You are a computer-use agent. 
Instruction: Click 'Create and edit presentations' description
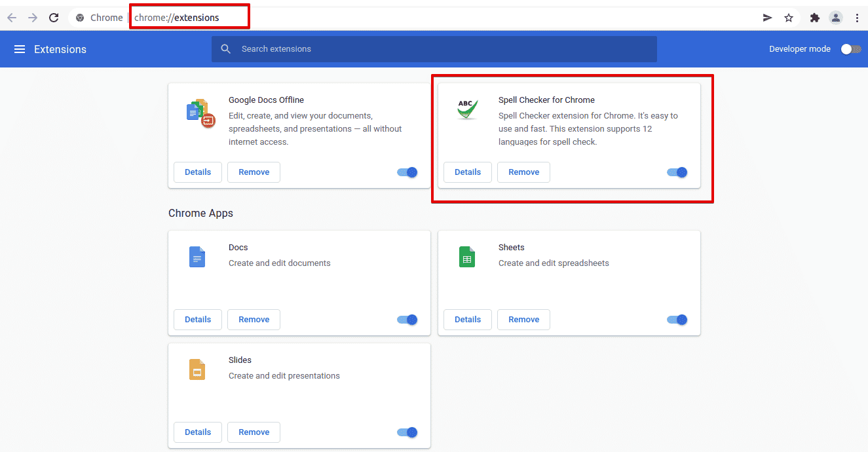pos(284,376)
